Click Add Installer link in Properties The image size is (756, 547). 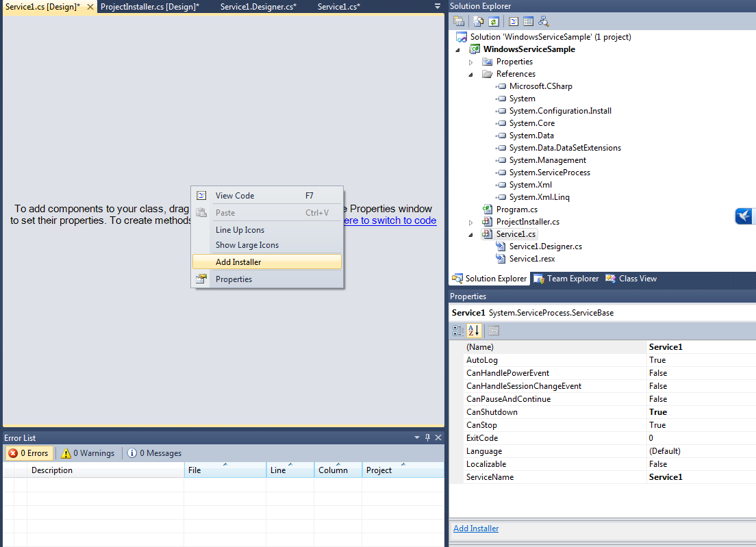tap(476, 529)
